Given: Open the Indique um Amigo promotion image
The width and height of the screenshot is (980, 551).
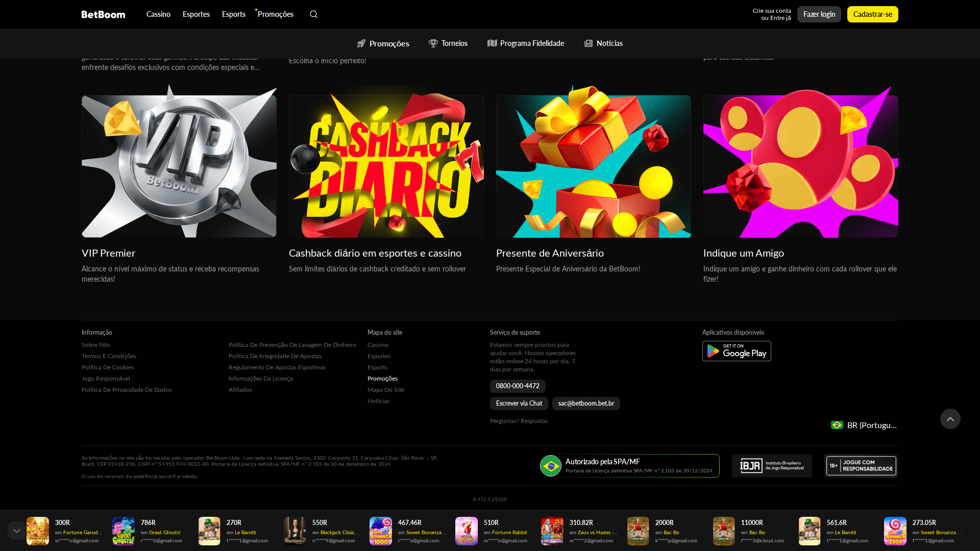Looking at the screenshot, I should (x=801, y=161).
